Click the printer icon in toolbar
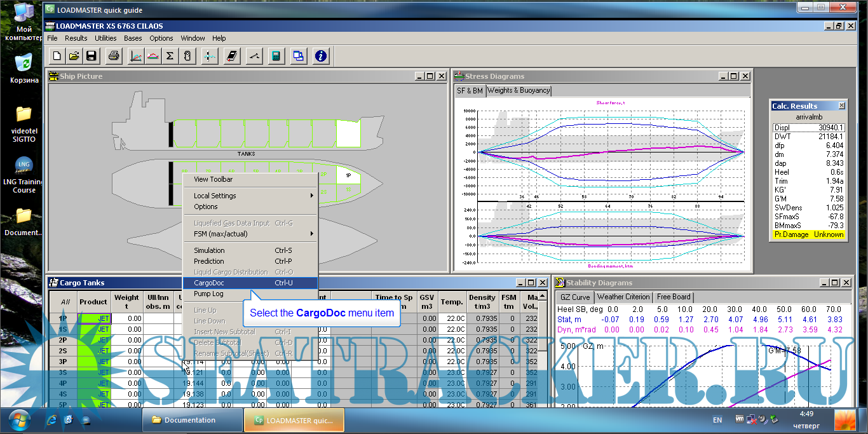 (114, 56)
